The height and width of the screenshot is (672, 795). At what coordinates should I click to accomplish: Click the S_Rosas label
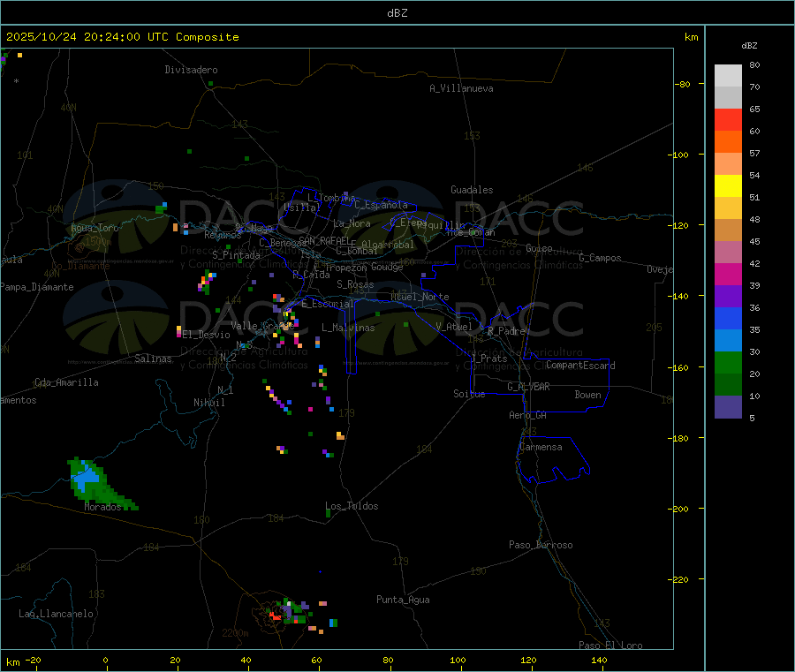click(x=355, y=284)
